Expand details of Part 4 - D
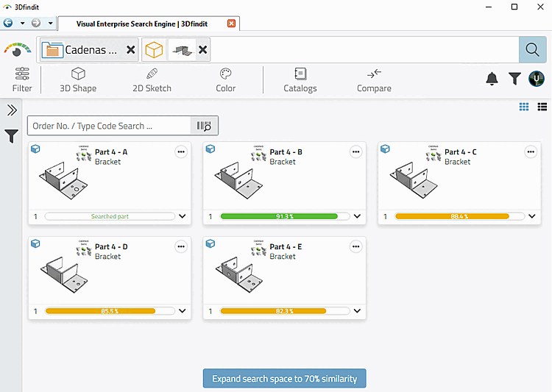 [x=183, y=310]
